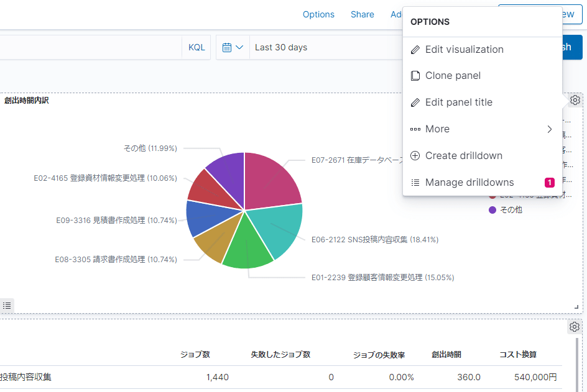587x392 pixels.
Task: Click the 0.00% failure rate cell
Action: (x=401, y=377)
